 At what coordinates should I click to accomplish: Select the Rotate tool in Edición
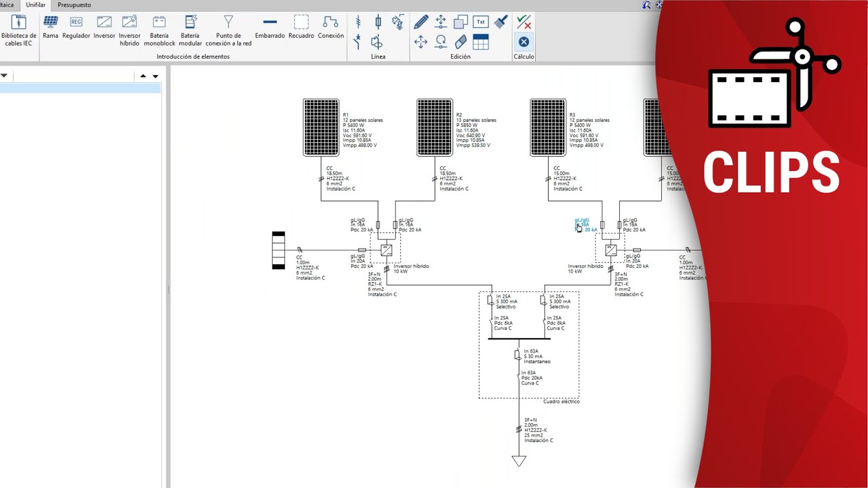pos(441,42)
